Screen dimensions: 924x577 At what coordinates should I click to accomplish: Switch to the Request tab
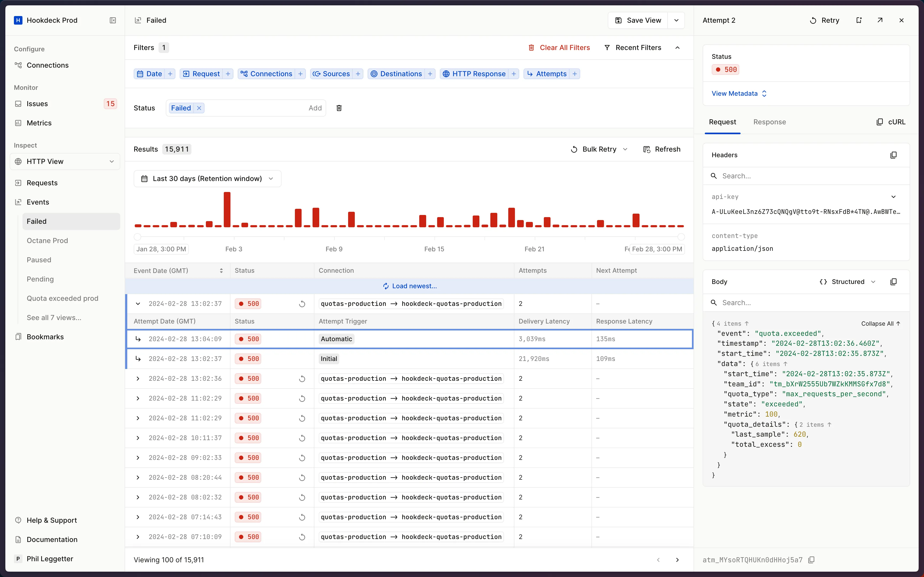click(722, 122)
